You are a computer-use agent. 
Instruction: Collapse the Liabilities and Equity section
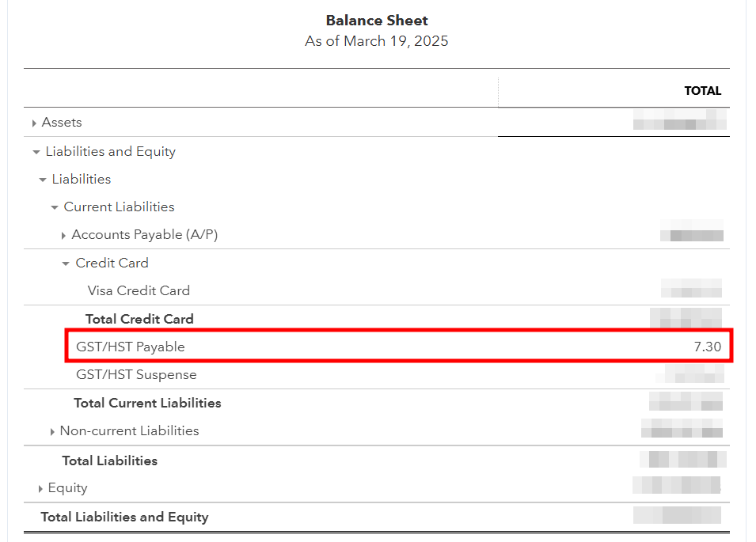(36, 152)
